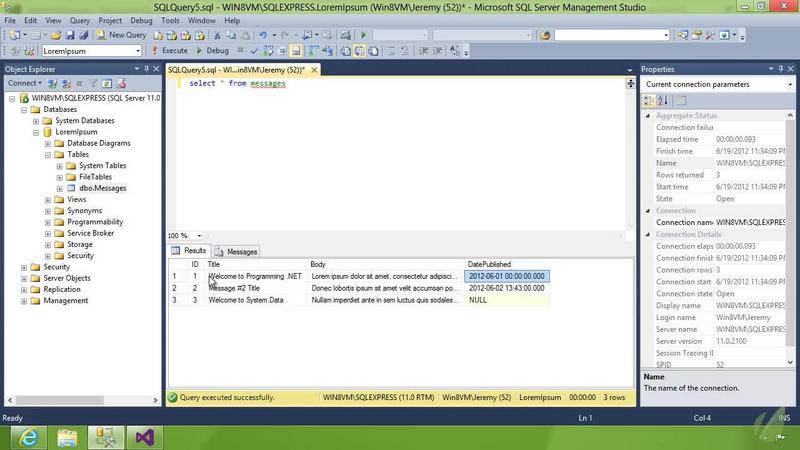Screen dimensions: 800x450
Task: Collapse the LoremIpsum database node
Action: [36, 132]
